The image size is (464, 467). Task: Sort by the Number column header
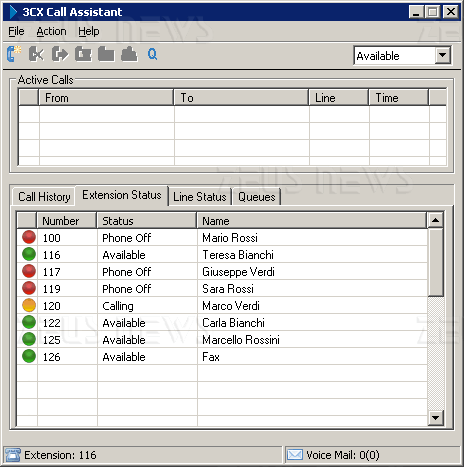(x=67, y=221)
